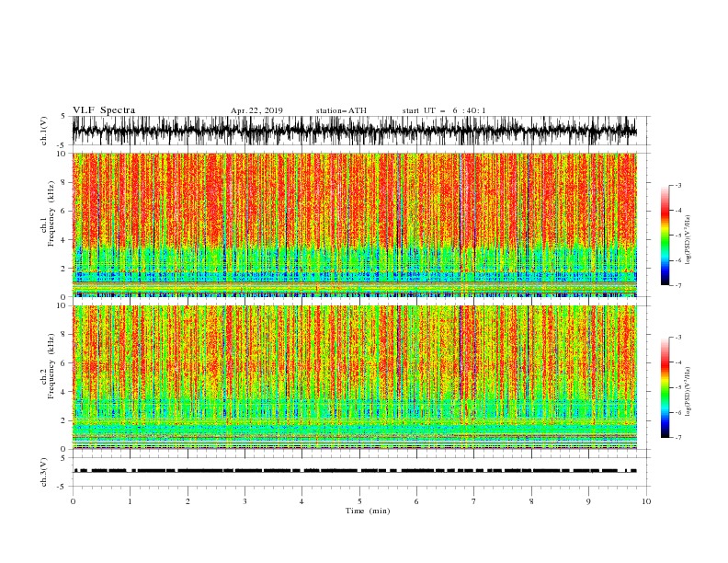
Task: Click the time axis tick label "4"
Action: tap(301, 501)
